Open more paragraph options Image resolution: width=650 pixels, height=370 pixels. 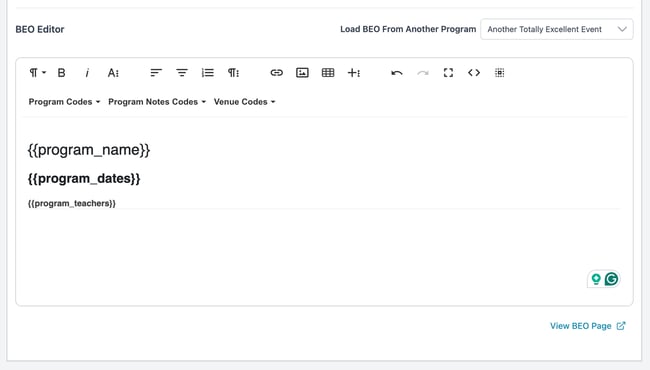point(233,73)
